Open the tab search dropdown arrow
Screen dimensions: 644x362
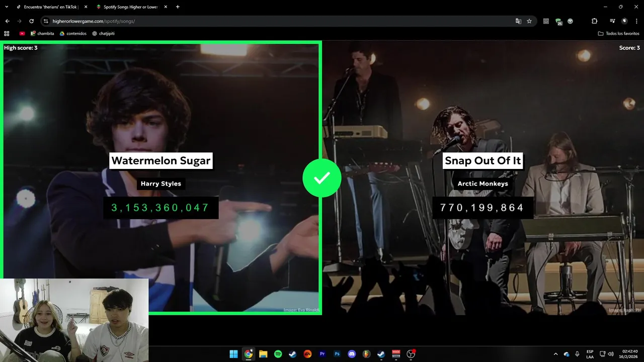pyautogui.click(x=7, y=7)
